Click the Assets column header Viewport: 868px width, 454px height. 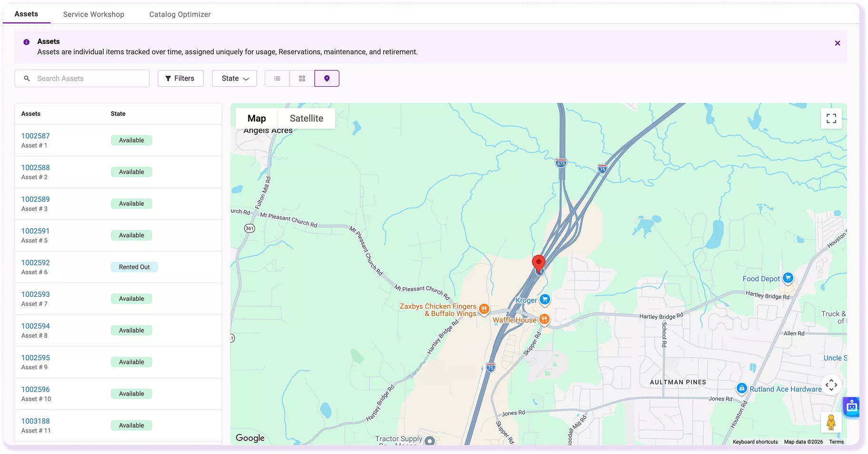pyautogui.click(x=31, y=114)
